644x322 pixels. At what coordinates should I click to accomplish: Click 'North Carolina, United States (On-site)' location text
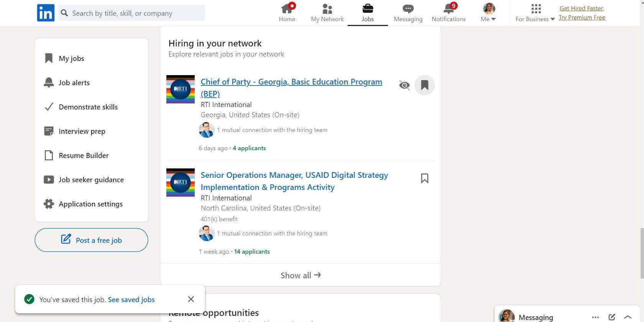coord(261,208)
